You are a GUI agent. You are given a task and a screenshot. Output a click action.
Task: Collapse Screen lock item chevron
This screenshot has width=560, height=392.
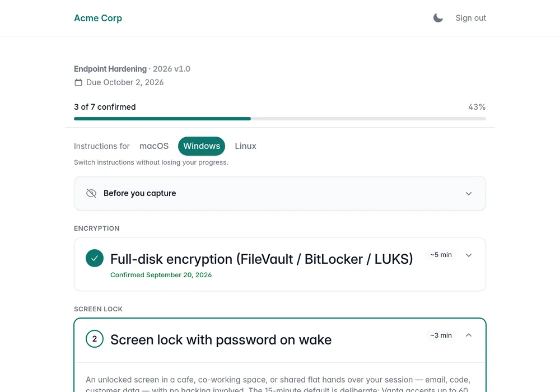(469, 335)
